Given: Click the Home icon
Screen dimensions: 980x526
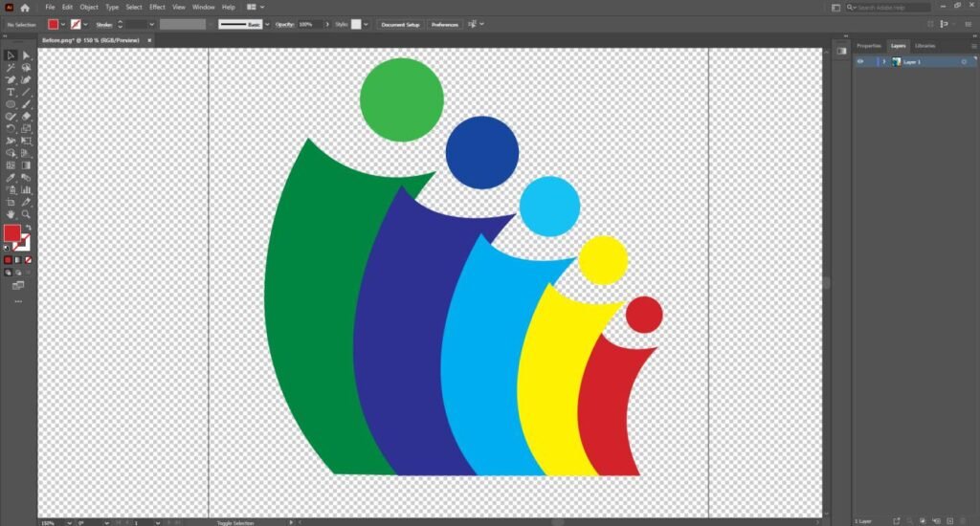Looking at the screenshot, I should [25, 8].
